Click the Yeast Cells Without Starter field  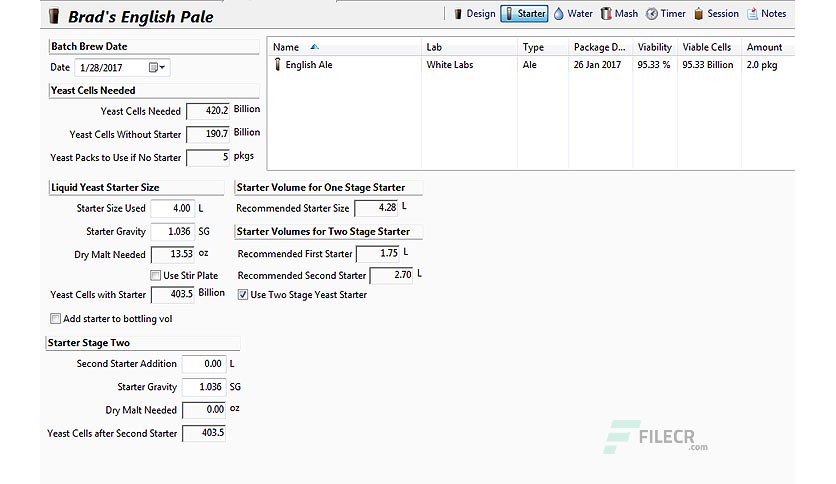pyautogui.click(x=208, y=134)
